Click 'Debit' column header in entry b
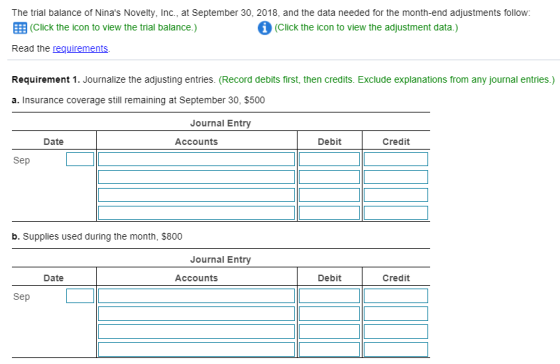Screen dimensions: 560x364 click(x=329, y=278)
